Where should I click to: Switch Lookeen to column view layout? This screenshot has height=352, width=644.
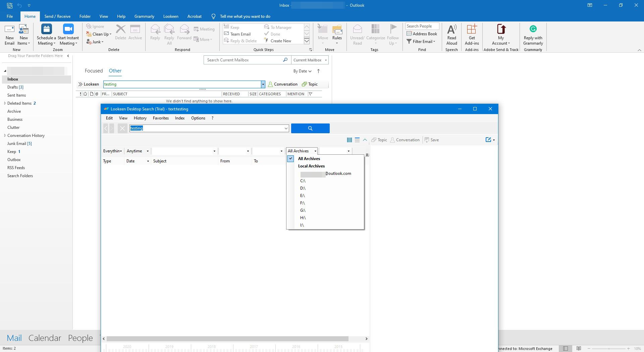click(349, 140)
